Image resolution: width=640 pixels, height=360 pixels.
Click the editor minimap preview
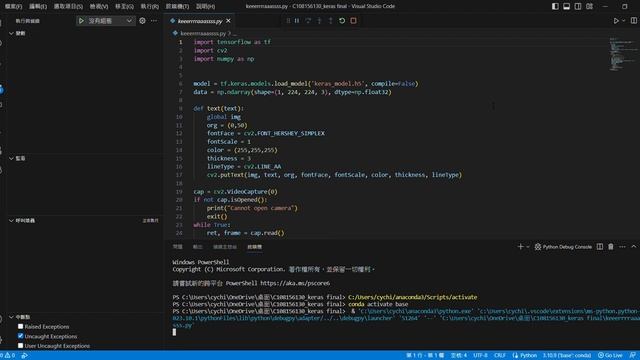pos(624,54)
